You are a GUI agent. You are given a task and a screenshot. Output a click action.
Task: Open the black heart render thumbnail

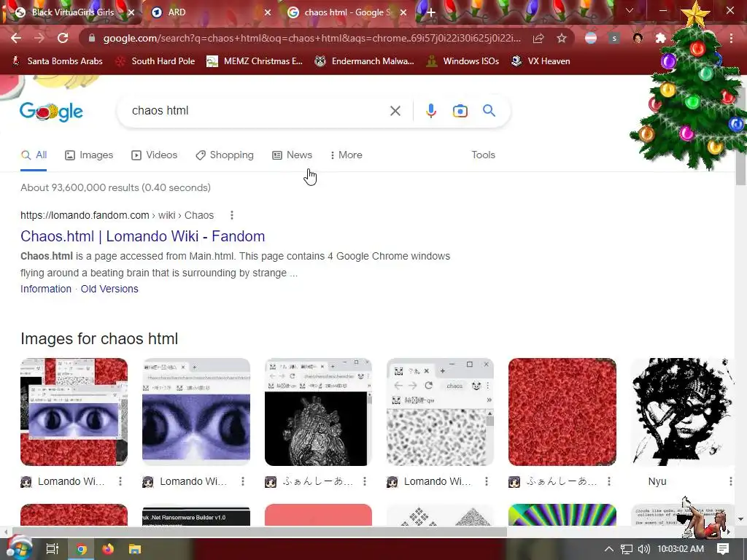click(x=318, y=412)
